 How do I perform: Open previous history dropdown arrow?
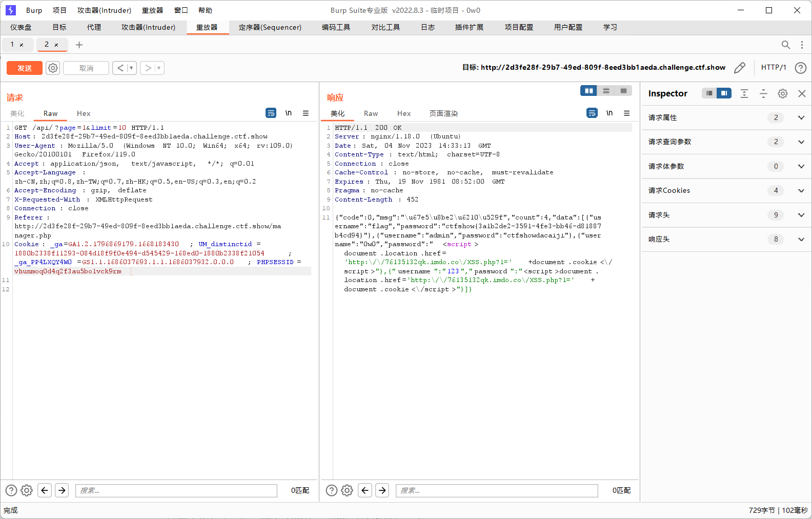131,68
